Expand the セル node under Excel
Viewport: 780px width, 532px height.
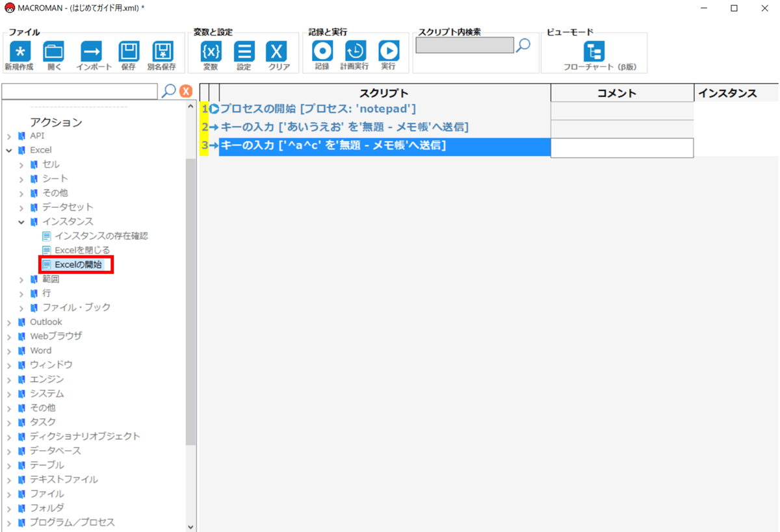coord(21,165)
